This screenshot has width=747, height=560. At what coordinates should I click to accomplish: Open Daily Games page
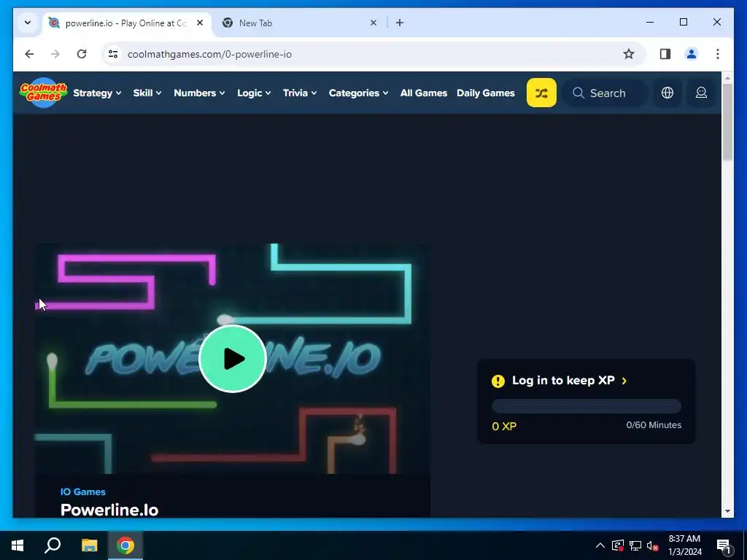[x=485, y=93]
